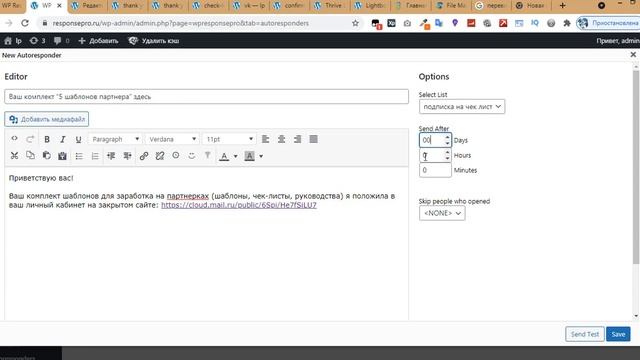The width and height of the screenshot is (640, 360).
Task: Align text left
Action: point(265,139)
